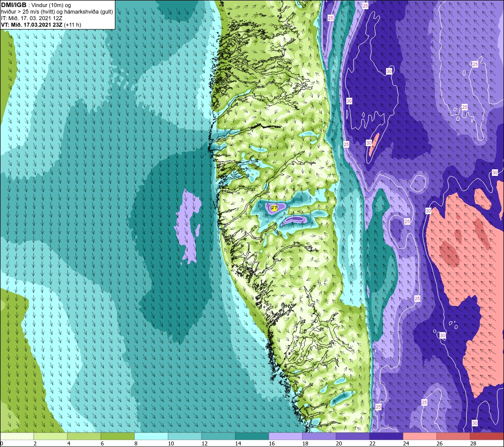Select the 'Vindur (10m) og' text
Screen dimensions: 504x447
51,6
